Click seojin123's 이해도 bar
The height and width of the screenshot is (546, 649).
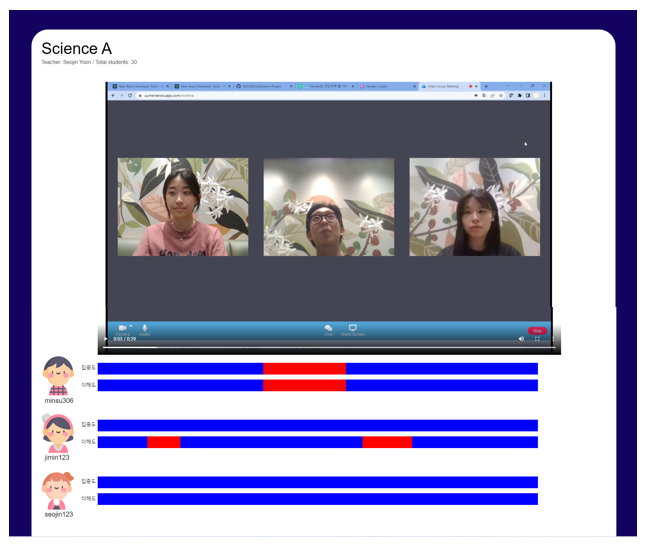pyautogui.click(x=317, y=499)
